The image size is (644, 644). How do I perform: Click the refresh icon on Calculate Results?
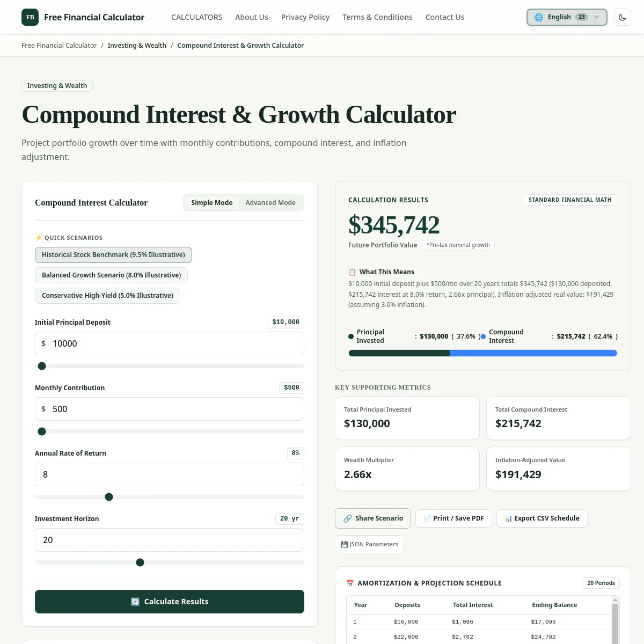tap(135, 602)
